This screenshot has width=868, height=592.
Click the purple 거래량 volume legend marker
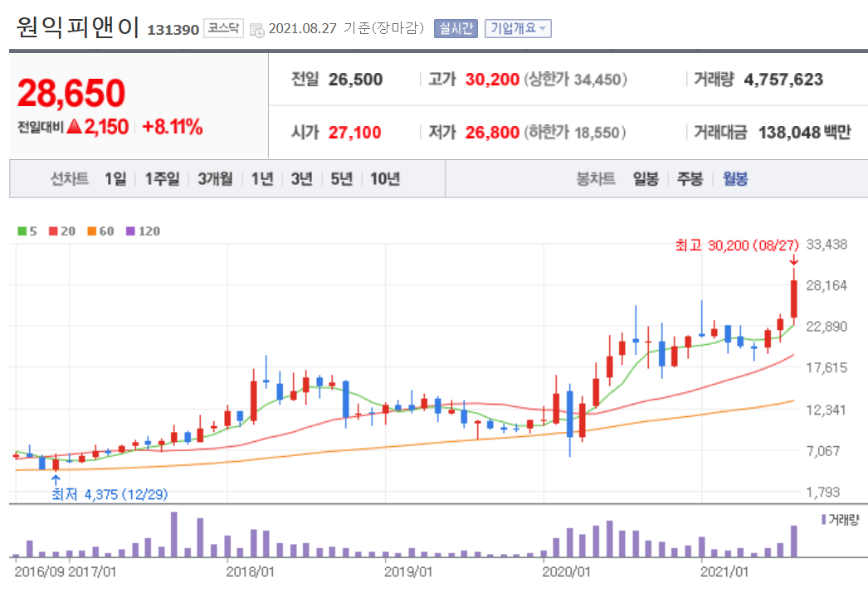824,520
